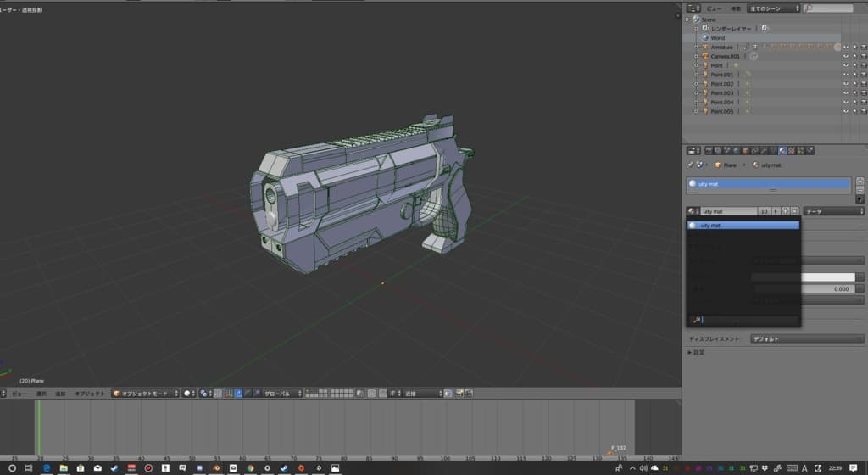Image resolution: width=868 pixels, height=475 pixels.
Task: Open the オブジェクトモード mode dropdown
Action: coord(145,394)
